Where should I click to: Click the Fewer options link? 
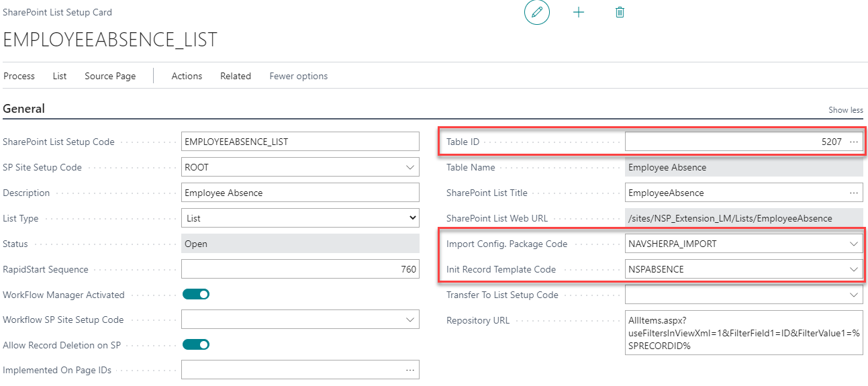(x=299, y=76)
